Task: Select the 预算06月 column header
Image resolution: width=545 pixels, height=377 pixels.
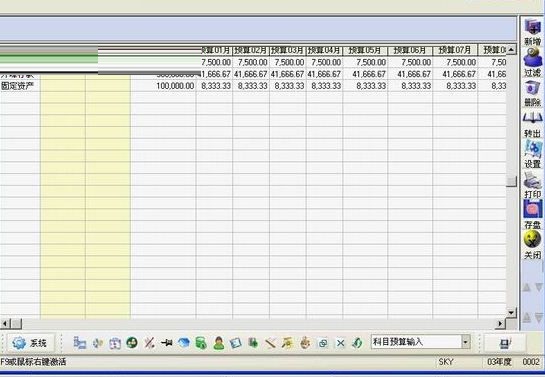Action: click(x=410, y=50)
